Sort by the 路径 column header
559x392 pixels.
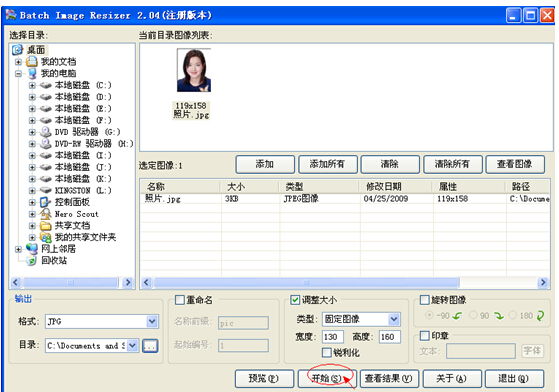pyautogui.click(x=528, y=186)
